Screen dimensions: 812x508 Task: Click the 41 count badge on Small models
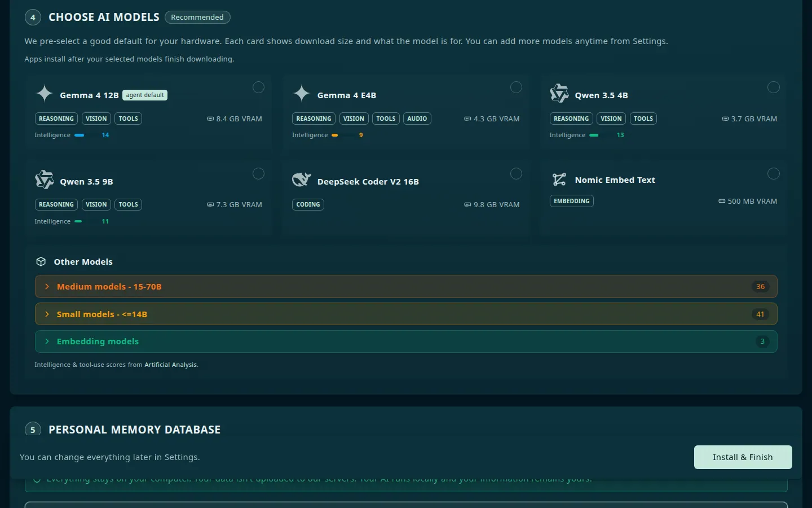click(760, 314)
